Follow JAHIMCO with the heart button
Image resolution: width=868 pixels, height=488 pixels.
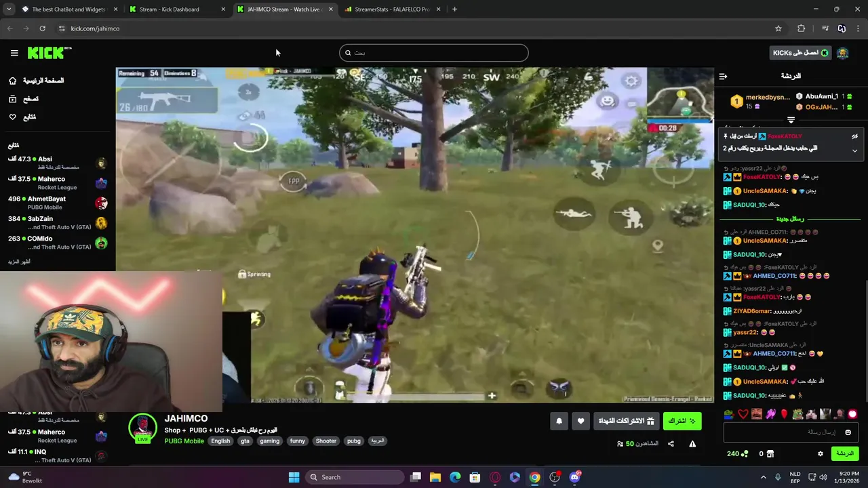(x=580, y=421)
